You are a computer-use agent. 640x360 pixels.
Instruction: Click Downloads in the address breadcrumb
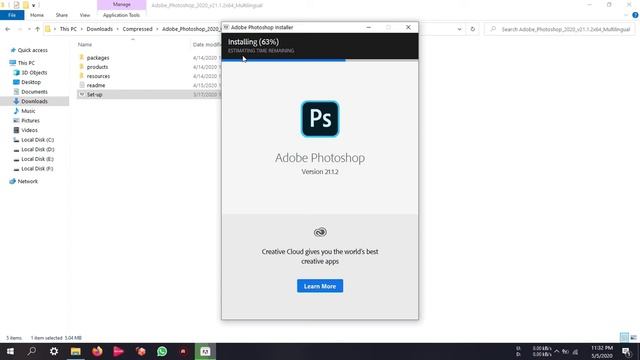tap(100, 29)
